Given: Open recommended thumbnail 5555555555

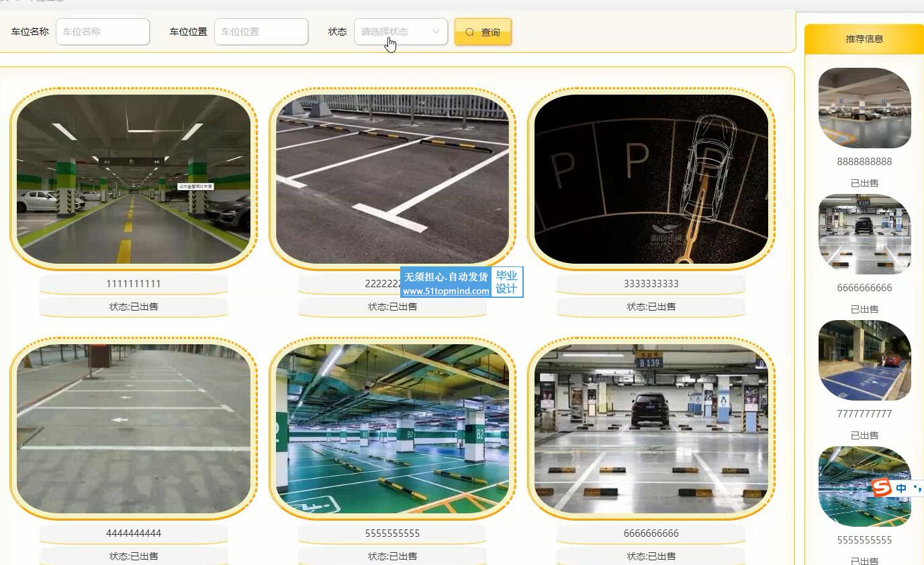Looking at the screenshot, I should click(x=865, y=486).
